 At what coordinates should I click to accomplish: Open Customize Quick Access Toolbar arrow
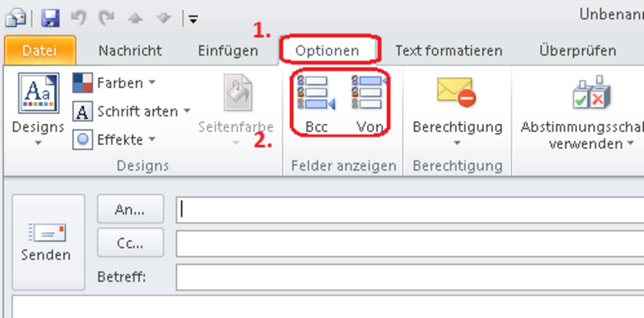193,19
